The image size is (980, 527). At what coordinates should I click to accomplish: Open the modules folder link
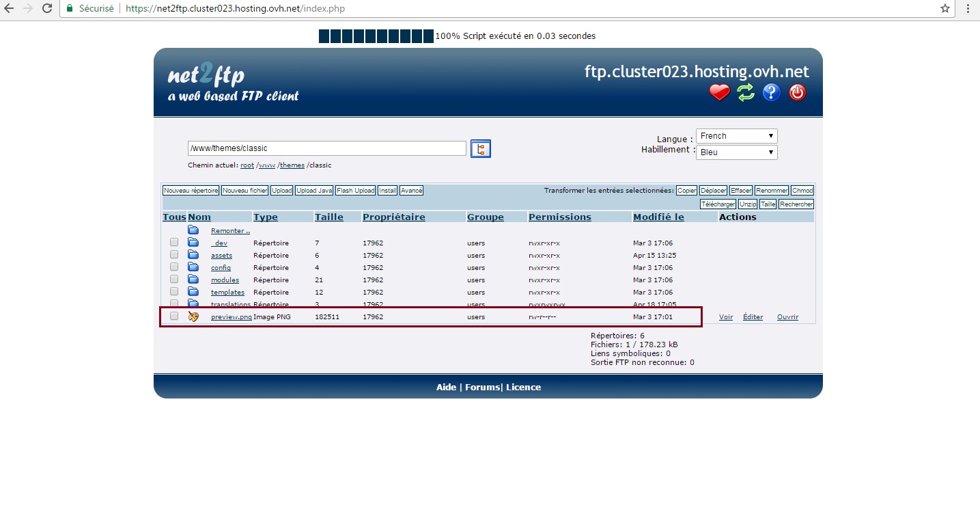click(x=225, y=280)
